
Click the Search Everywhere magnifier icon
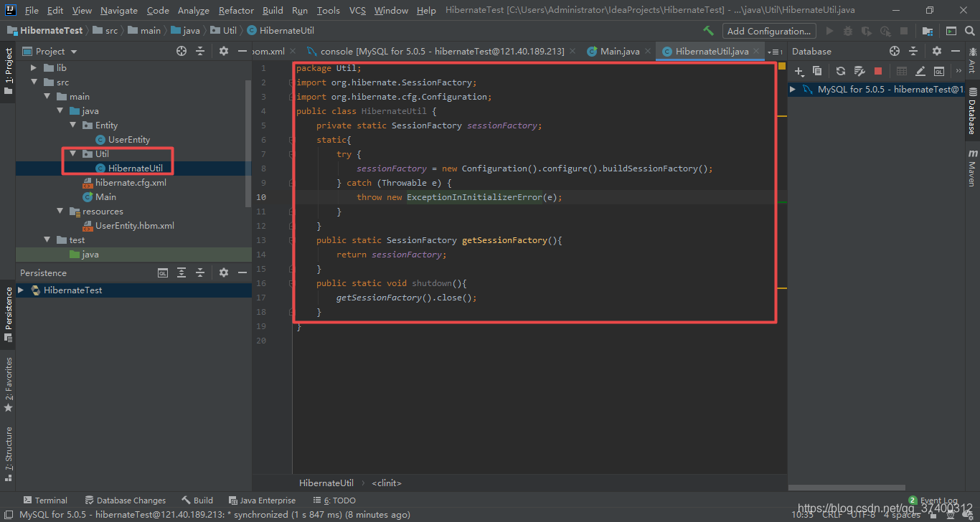click(970, 31)
